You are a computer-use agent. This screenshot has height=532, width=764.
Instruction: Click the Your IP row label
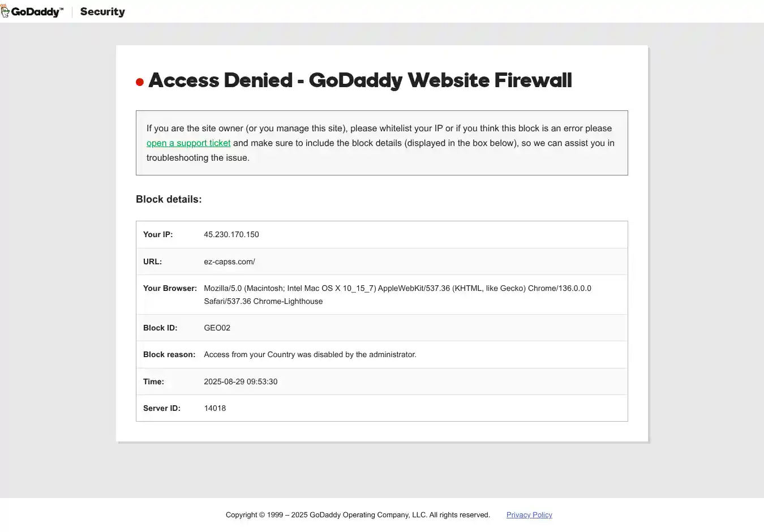pos(158,234)
